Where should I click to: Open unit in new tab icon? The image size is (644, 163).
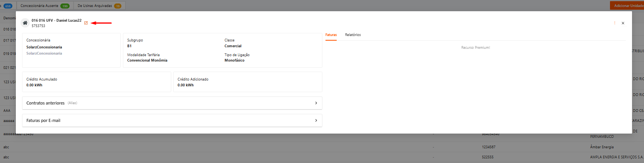(x=86, y=23)
